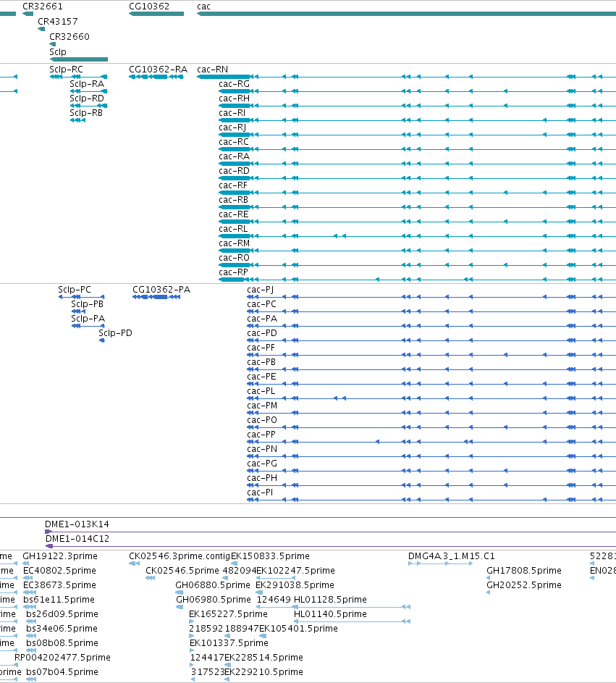
Task: Select the Sclp gene bar
Action: point(79,59)
